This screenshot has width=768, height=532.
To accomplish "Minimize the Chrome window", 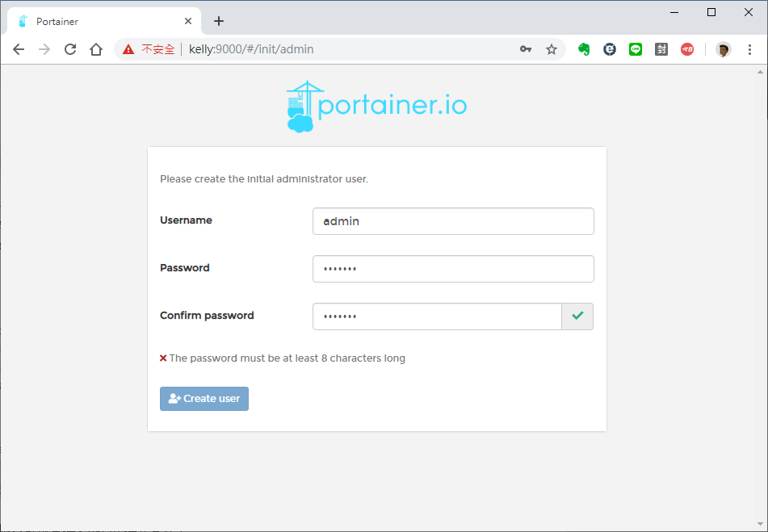I will (674, 12).
